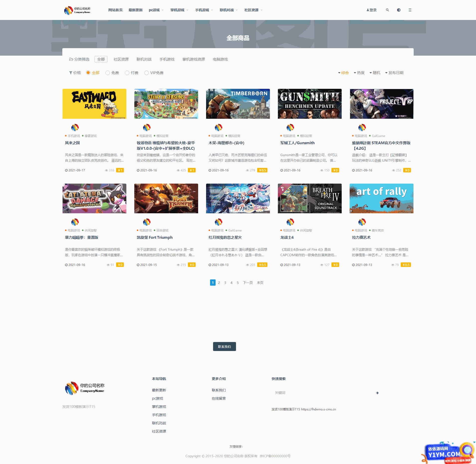The image size is (476, 464).
Task: Sort by 热度
Action: point(359,73)
